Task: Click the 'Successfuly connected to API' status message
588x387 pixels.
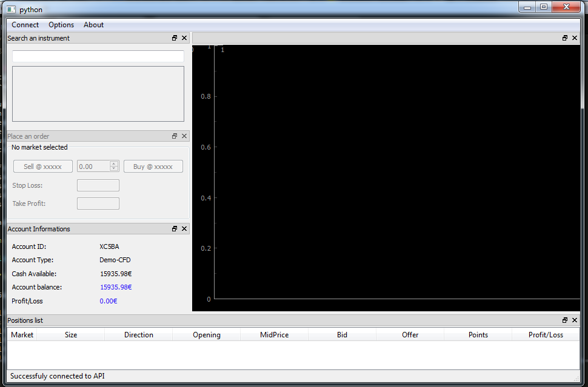Action: point(58,375)
